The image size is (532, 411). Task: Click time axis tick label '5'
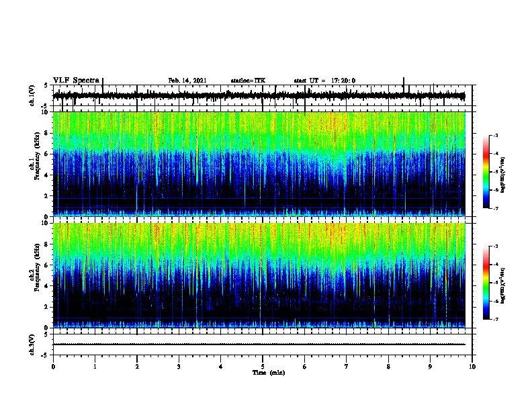click(263, 367)
